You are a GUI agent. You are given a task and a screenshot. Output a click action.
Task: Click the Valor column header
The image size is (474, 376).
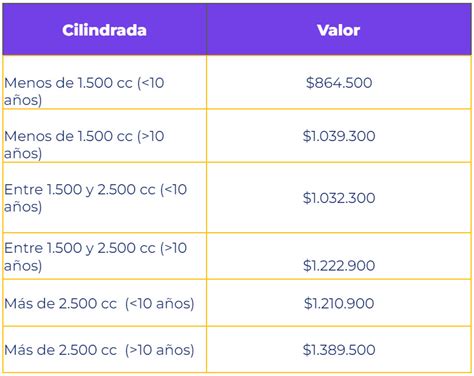(339, 30)
